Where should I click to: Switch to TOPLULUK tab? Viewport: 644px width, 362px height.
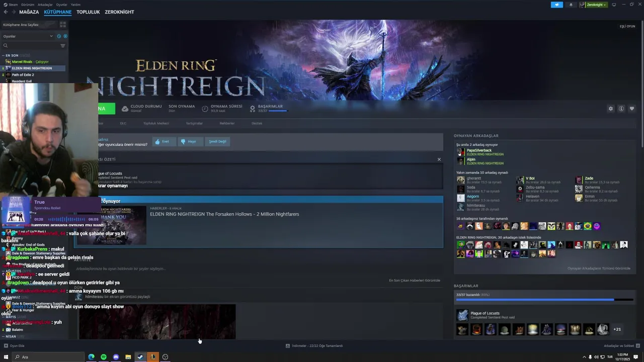tap(88, 12)
